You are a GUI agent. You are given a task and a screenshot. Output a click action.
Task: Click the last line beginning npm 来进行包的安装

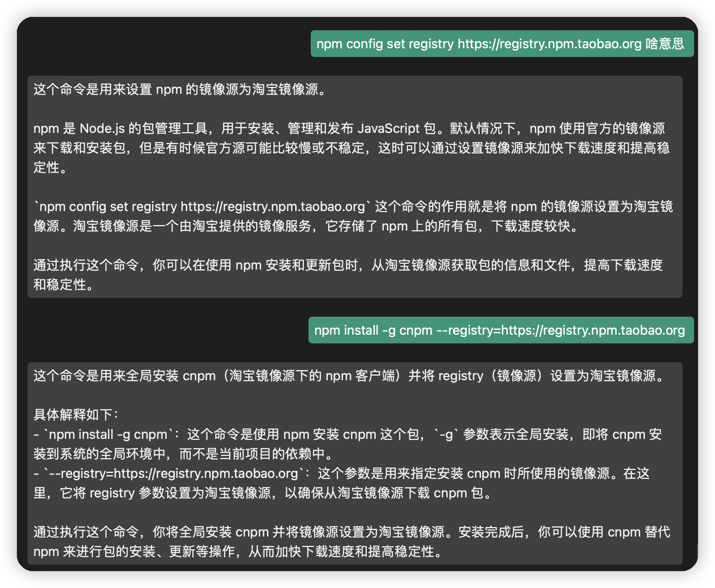click(x=237, y=551)
